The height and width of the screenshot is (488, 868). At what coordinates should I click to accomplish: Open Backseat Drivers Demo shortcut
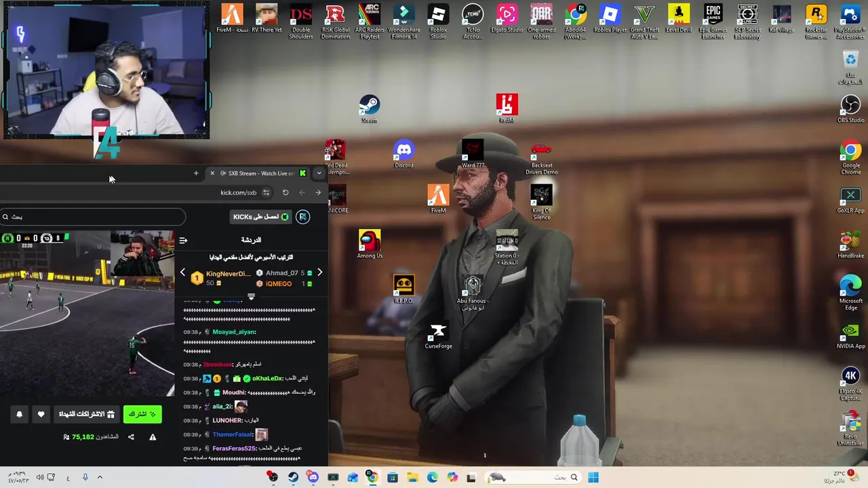click(541, 157)
